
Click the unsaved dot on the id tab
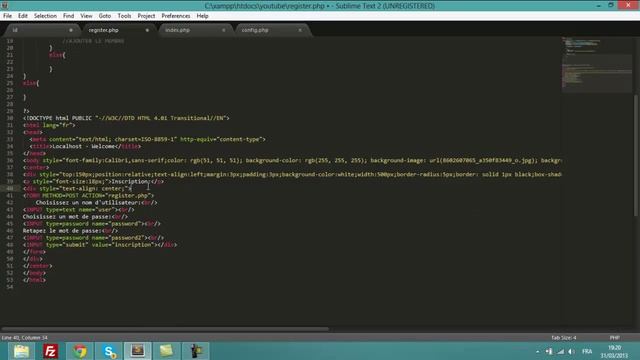[71, 30]
